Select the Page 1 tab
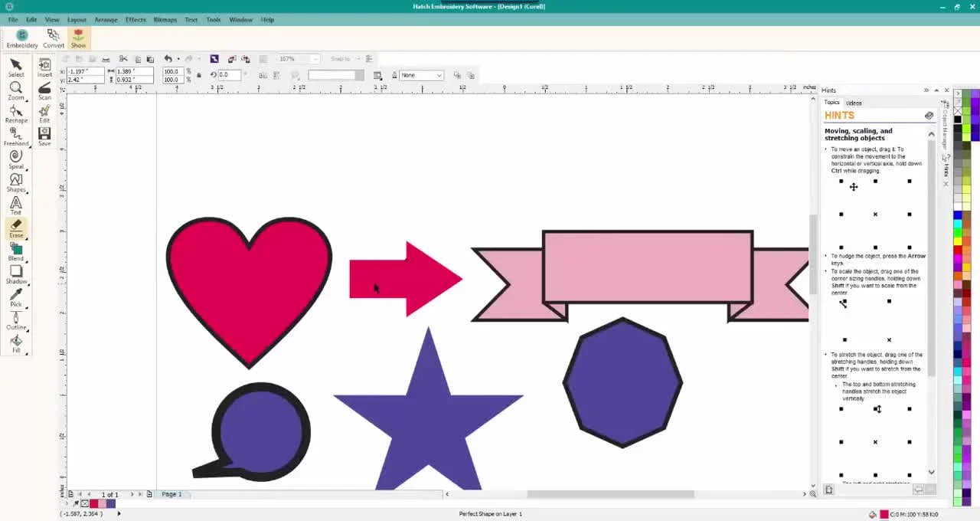Screen dimensions: 980x521 [x=171, y=494]
